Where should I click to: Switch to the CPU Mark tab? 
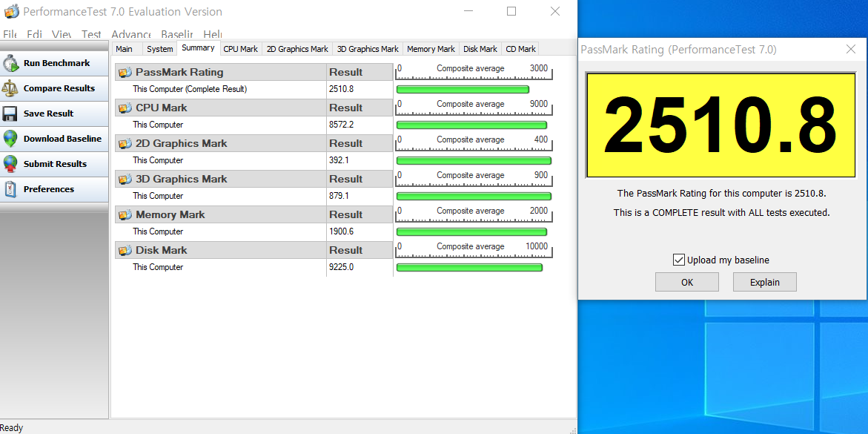click(x=241, y=49)
